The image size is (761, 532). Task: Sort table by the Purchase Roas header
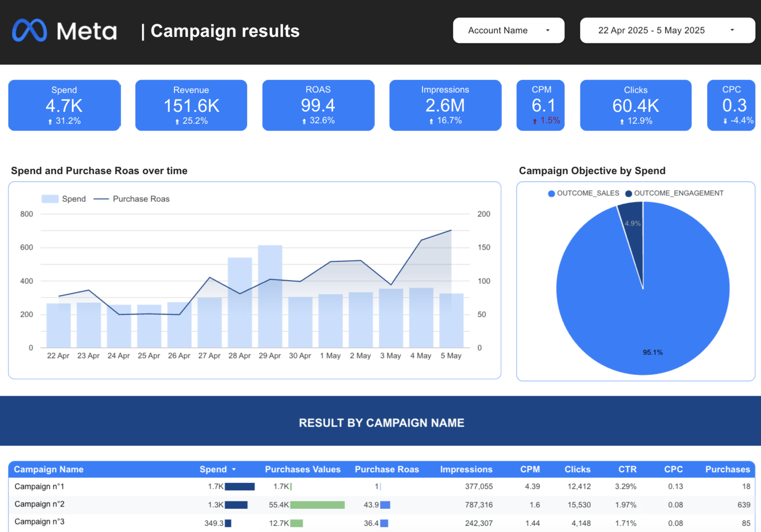pyautogui.click(x=386, y=469)
